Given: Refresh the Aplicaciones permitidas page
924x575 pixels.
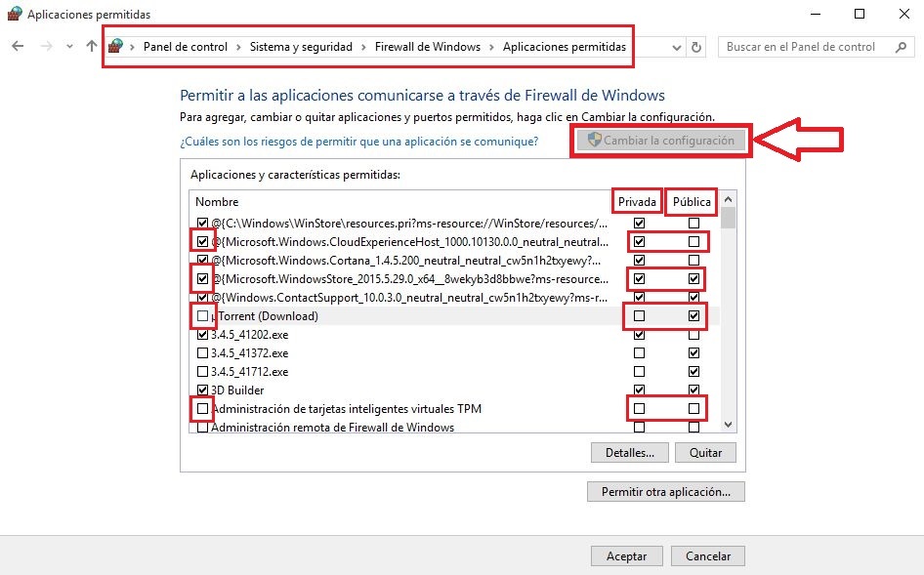Looking at the screenshot, I should click(696, 47).
